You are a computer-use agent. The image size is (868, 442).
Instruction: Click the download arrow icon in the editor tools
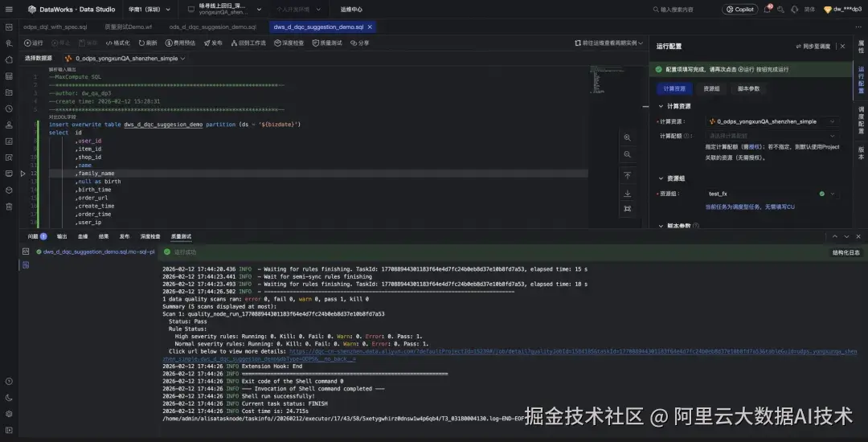[x=627, y=193]
